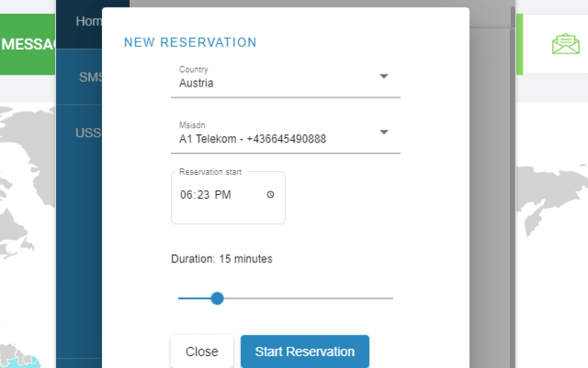Click the dialog's vertical scrollbar
Image resolution: width=588 pixels, height=368 pixels.
click(x=512, y=184)
